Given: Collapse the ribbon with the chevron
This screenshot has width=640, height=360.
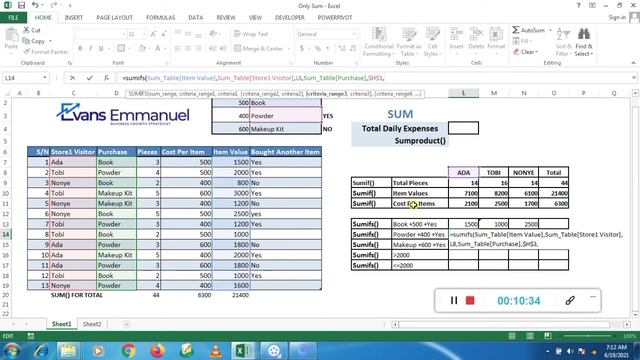Looking at the screenshot, I should [x=633, y=63].
